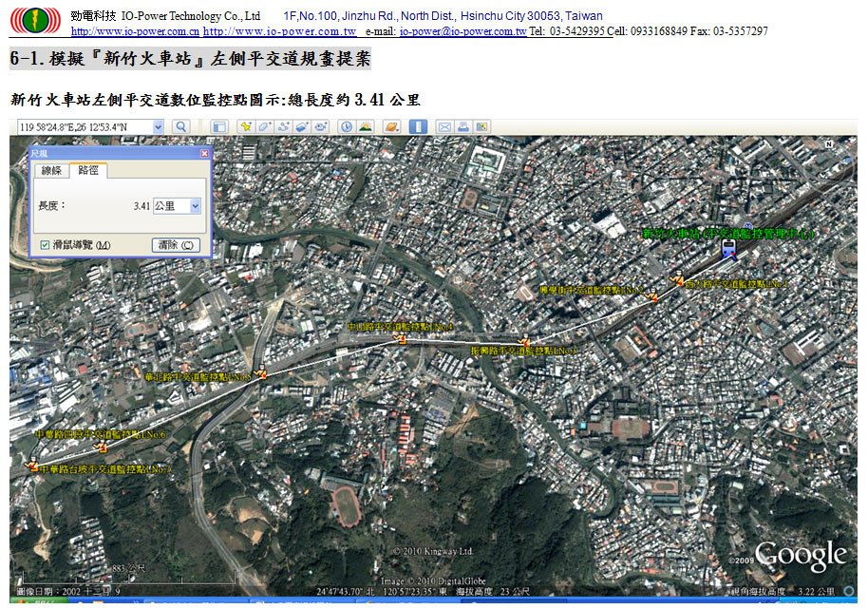
Task: Click the Add Polygon toolbar icon
Action: [265, 126]
